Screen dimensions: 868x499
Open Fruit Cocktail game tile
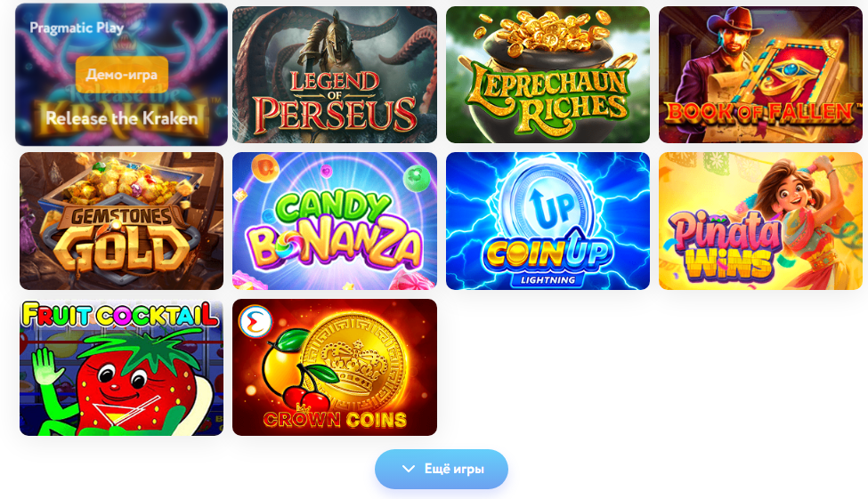(121, 367)
